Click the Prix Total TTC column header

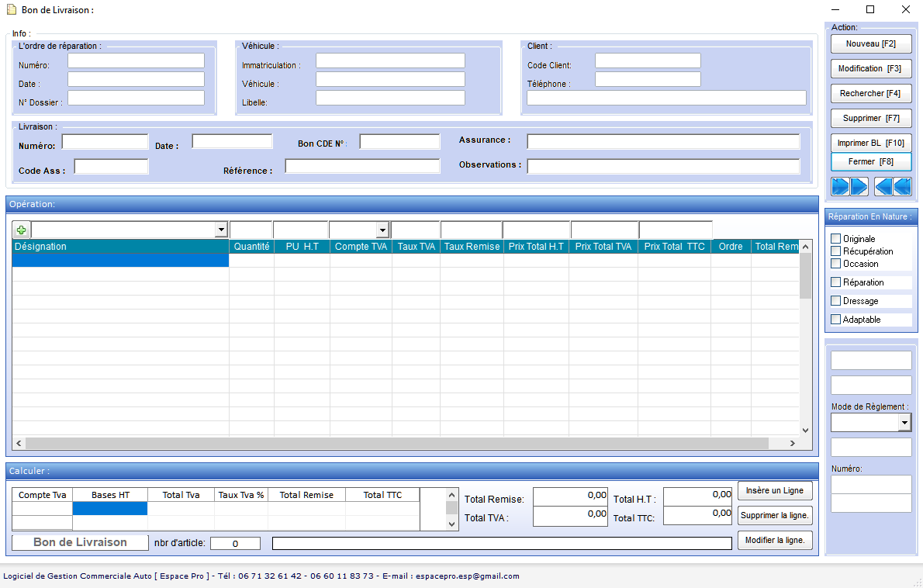tap(675, 247)
